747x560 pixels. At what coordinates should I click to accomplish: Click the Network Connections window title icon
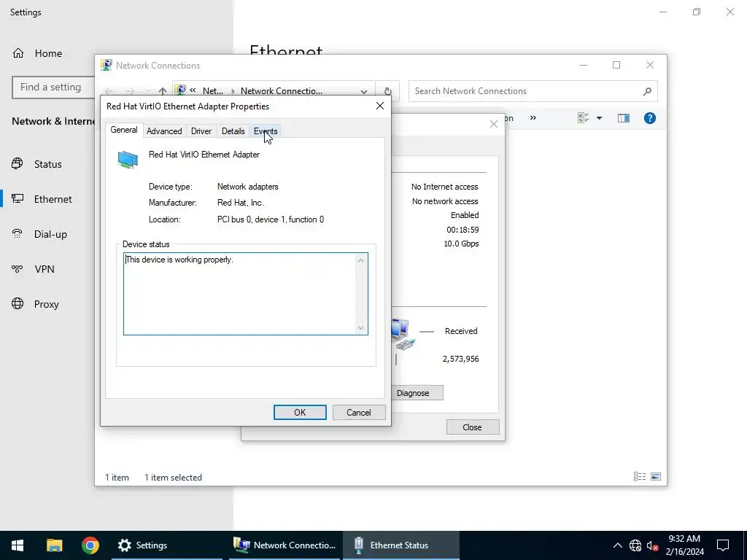[x=107, y=65]
